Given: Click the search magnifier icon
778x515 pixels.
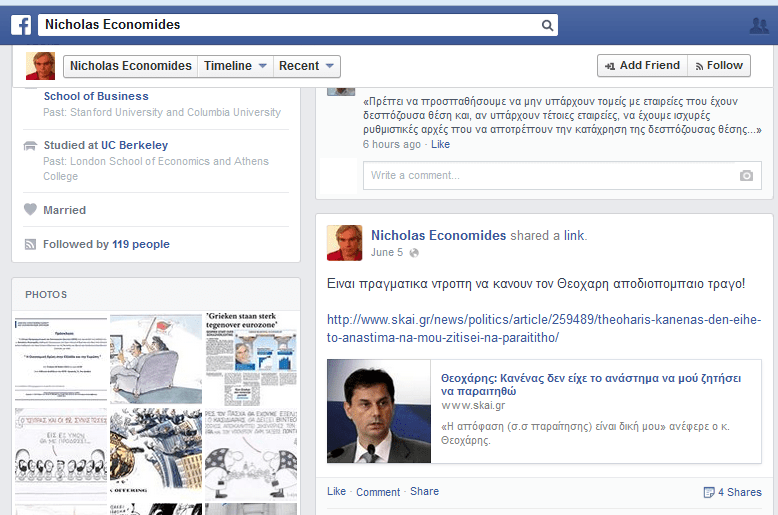Looking at the screenshot, I should pyautogui.click(x=547, y=25).
